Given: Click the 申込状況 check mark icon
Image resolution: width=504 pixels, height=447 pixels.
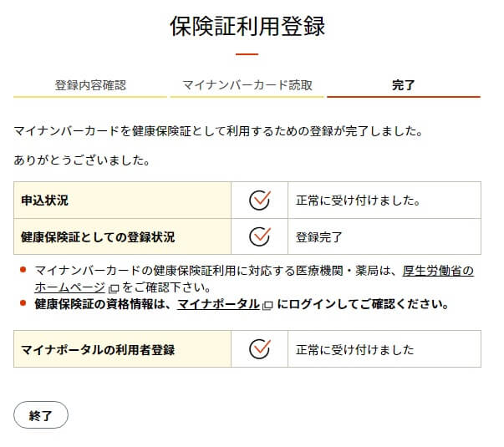Looking at the screenshot, I should click(x=260, y=201).
